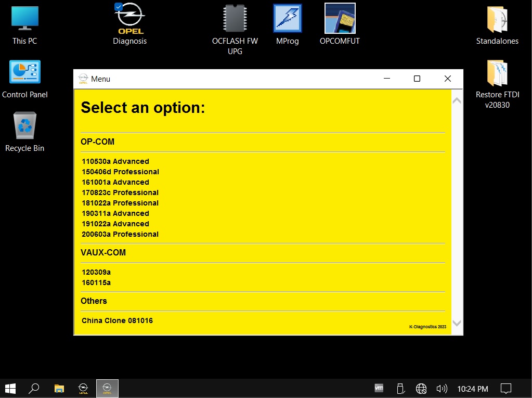Screen dimensions: 532x398
Task: Click the menu scrollbar down arrow
Action: click(457, 323)
